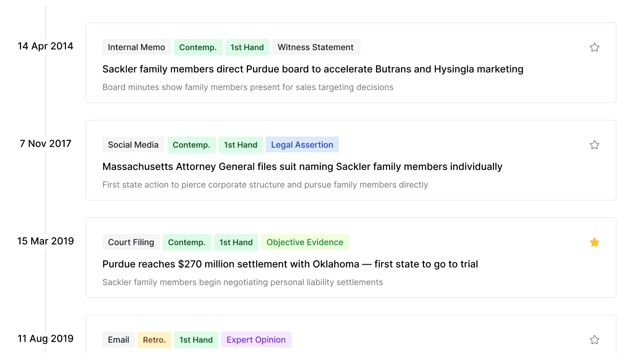This screenshot has width=637, height=364.
Task: Click the 7 Nov 2017 timeline date
Action: (45, 143)
